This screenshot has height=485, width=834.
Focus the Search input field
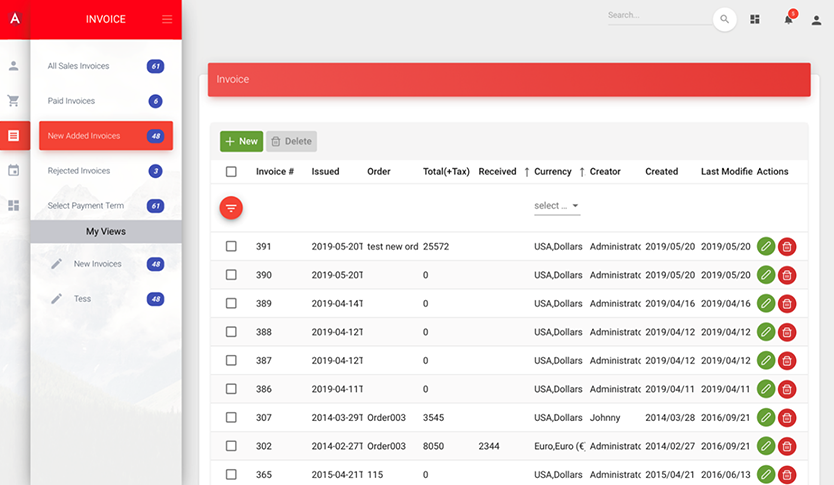(656, 16)
